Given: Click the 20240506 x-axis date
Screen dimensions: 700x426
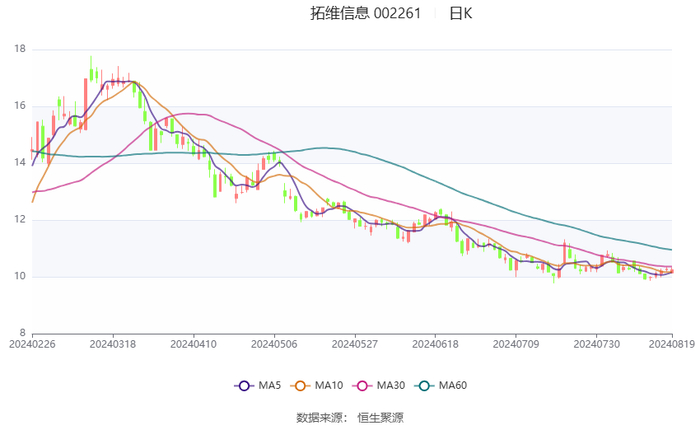Looking at the screenshot, I should click(x=274, y=344).
